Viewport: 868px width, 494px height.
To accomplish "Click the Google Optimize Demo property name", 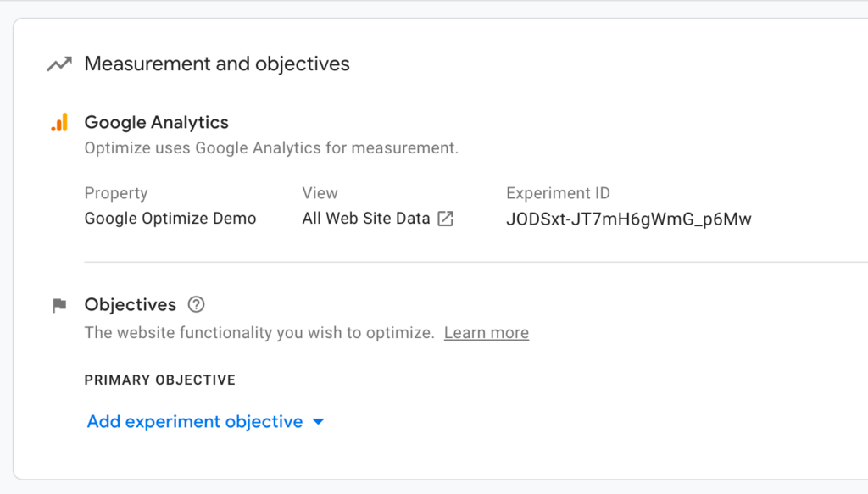I will click(x=170, y=219).
